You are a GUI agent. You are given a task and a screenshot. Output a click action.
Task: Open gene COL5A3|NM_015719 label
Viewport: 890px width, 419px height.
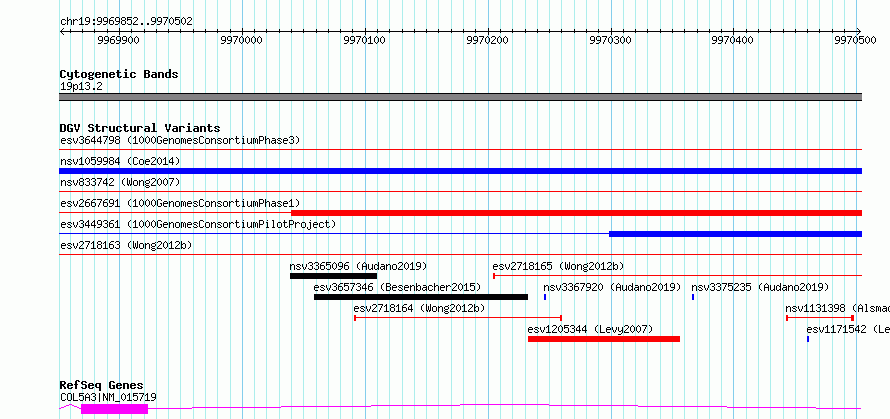pos(108,397)
